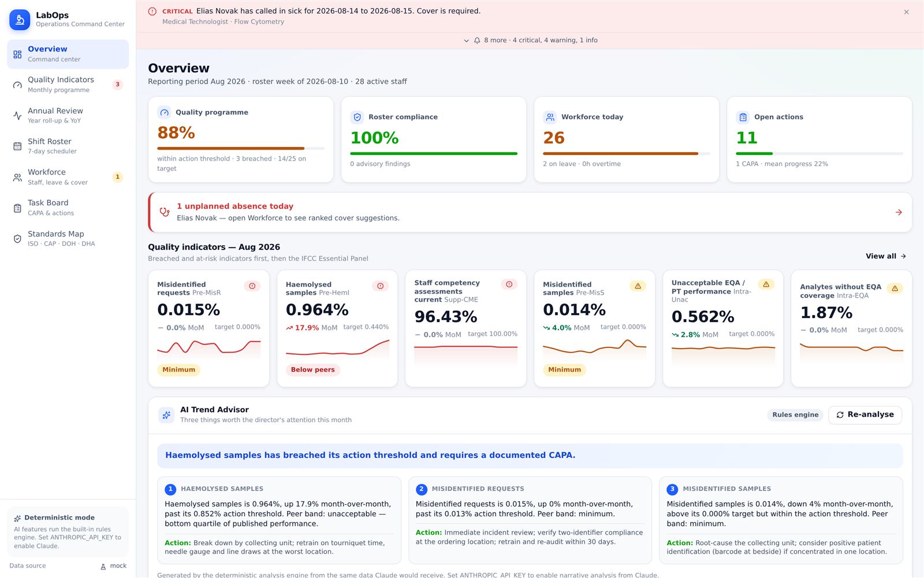Click the Analytes without EQA warning icon
Viewport: 924px width, 578px height.
(895, 288)
